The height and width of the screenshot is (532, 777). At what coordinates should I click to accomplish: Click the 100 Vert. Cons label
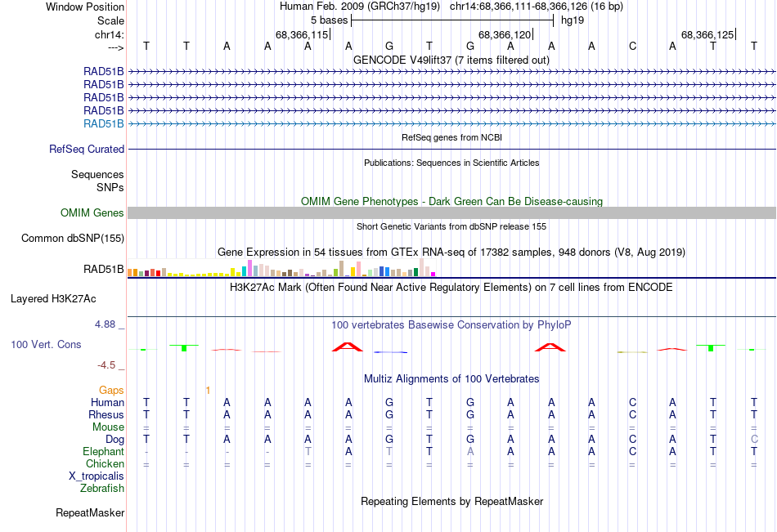46,344
